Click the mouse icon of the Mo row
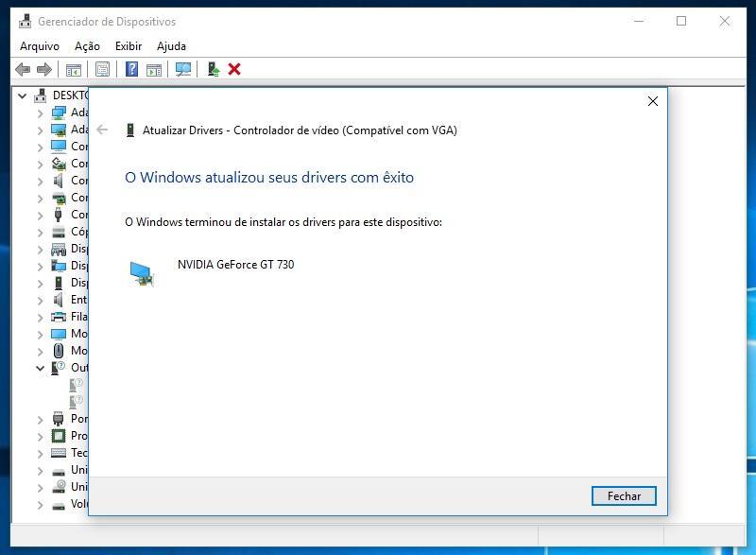Viewport: 756px width, 555px height. point(59,351)
